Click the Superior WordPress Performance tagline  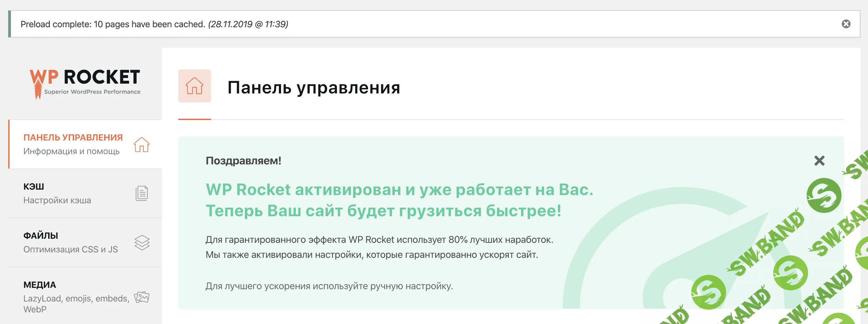(92, 92)
